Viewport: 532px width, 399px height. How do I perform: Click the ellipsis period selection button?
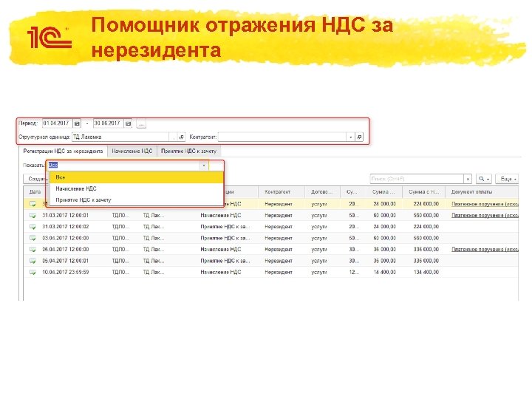pos(141,124)
